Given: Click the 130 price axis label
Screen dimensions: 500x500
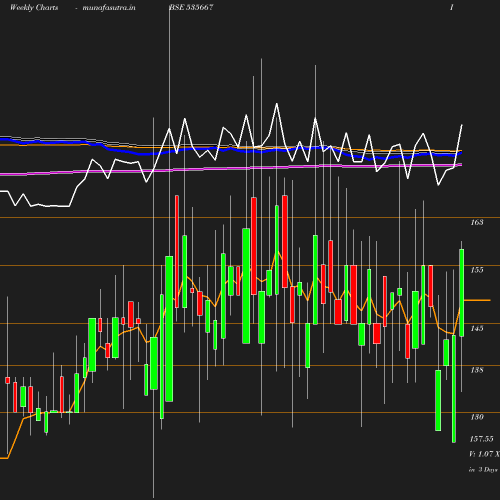Looking at the screenshot, I should click(477, 417).
